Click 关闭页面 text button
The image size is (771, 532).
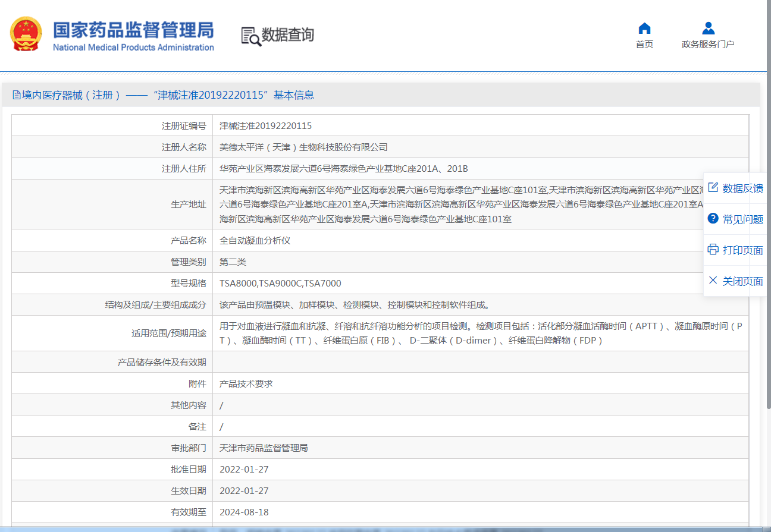[742, 281]
